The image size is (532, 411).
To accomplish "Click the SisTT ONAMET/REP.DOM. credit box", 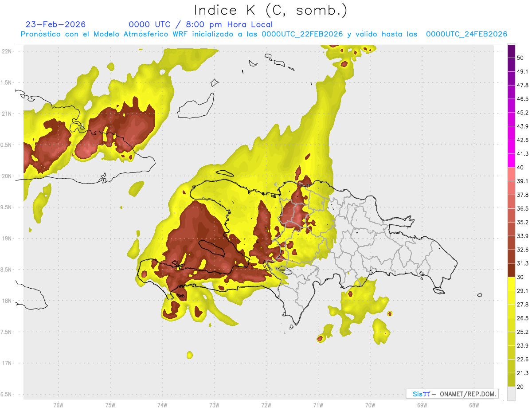I will click(x=452, y=394).
